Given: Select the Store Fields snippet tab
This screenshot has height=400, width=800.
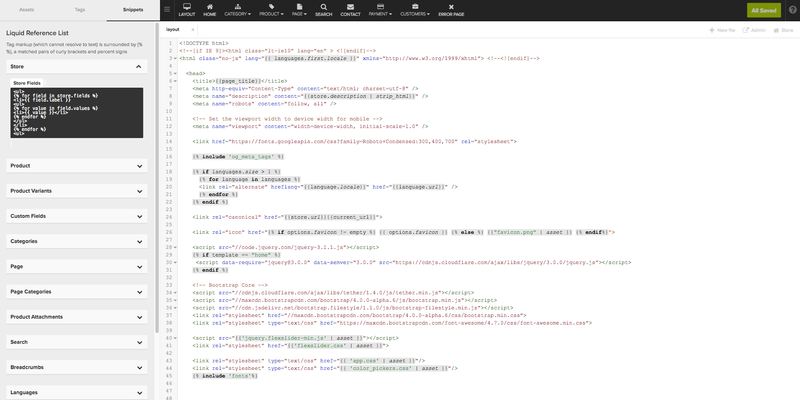Looking at the screenshot, I should point(27,83).
